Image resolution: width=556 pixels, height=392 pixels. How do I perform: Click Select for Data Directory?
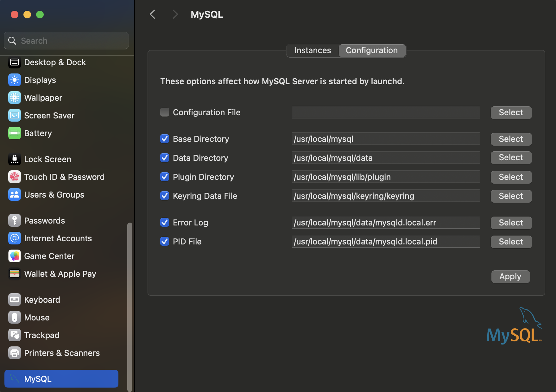pos(511,157)
